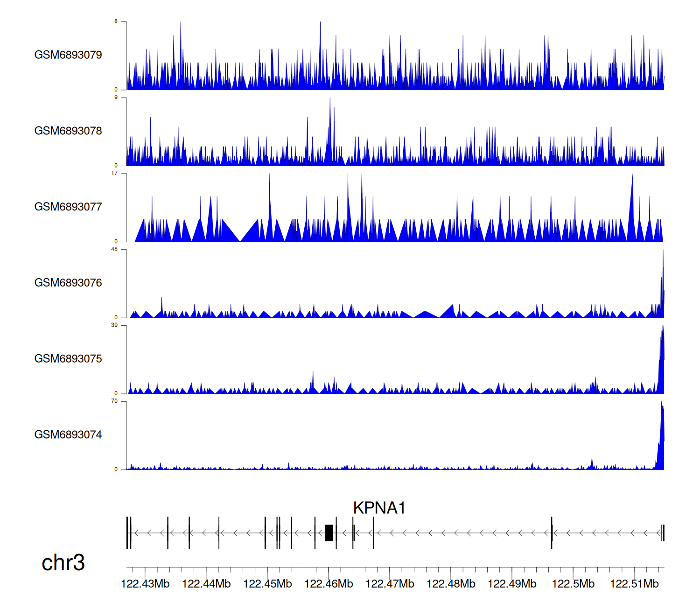This screenshot has height=616, width=700.
Task: Click the y-axis maximum value 70
Action: (x=114, y=401)
